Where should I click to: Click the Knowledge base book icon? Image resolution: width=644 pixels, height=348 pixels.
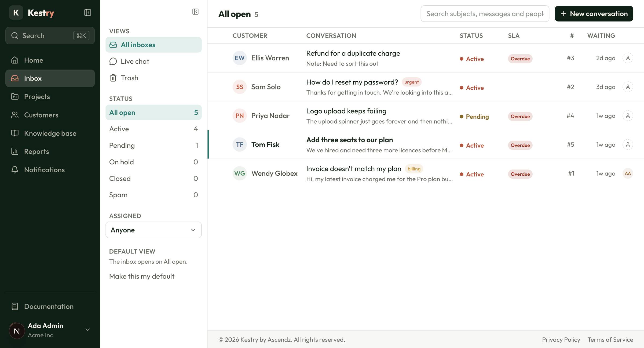[x=15, y=133]
